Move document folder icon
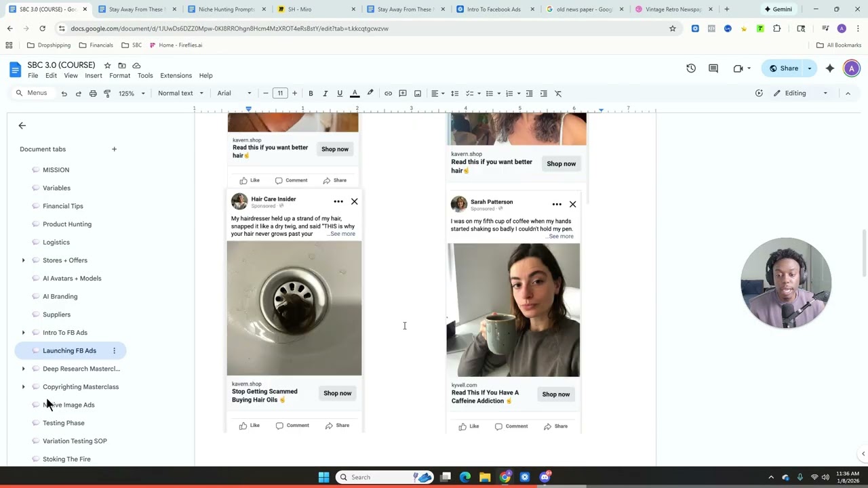The width and height of the screenshot is (868, 488). click(122, 65)
